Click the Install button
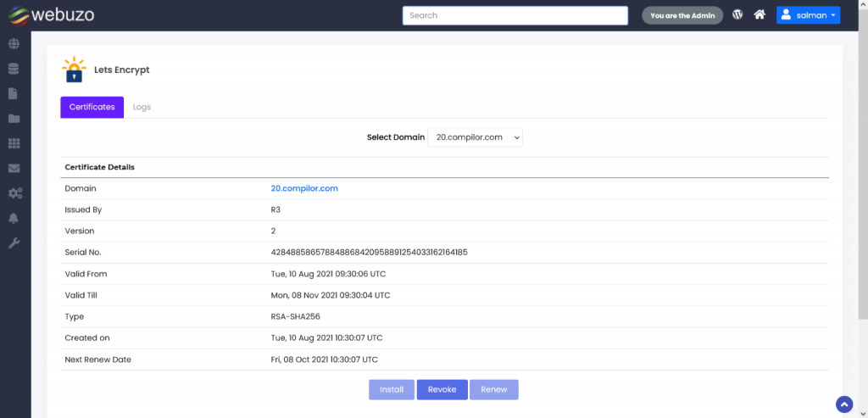This screenshot has height=418, width=868. pos(392,389)
